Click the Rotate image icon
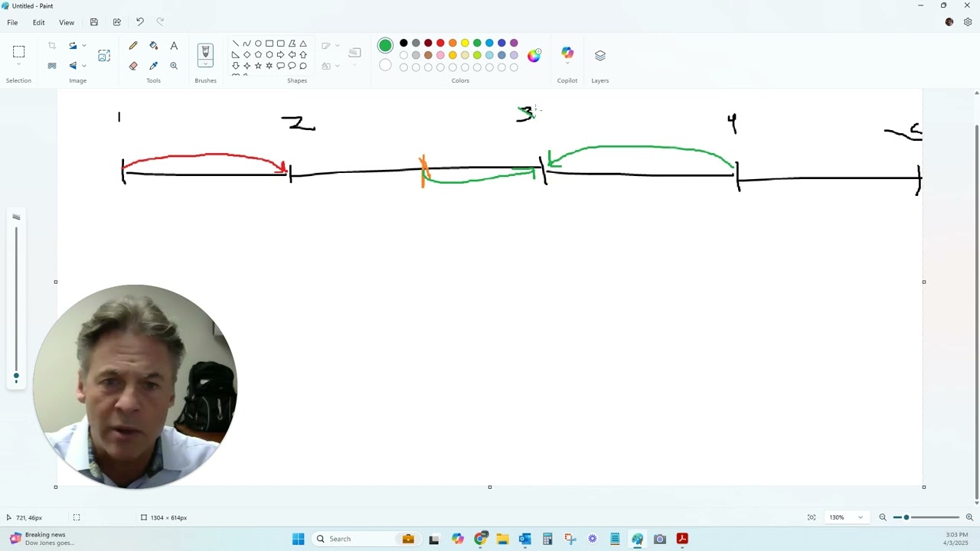Image resolution: width=980 pixels, height=551 pixels. [73, 46]
